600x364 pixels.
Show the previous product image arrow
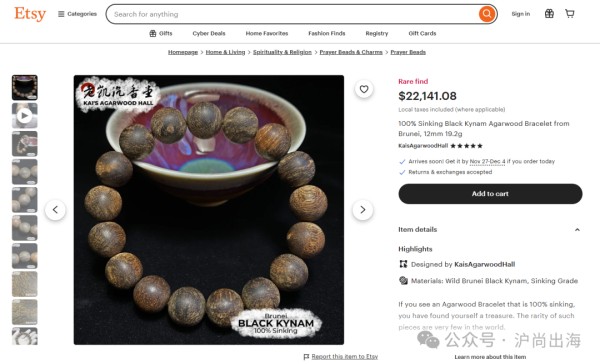55,210
